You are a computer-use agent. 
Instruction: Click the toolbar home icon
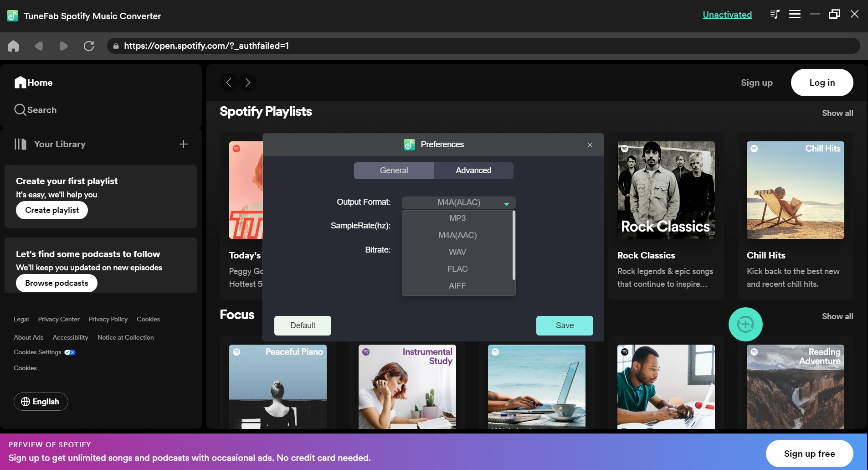(14, 46)
